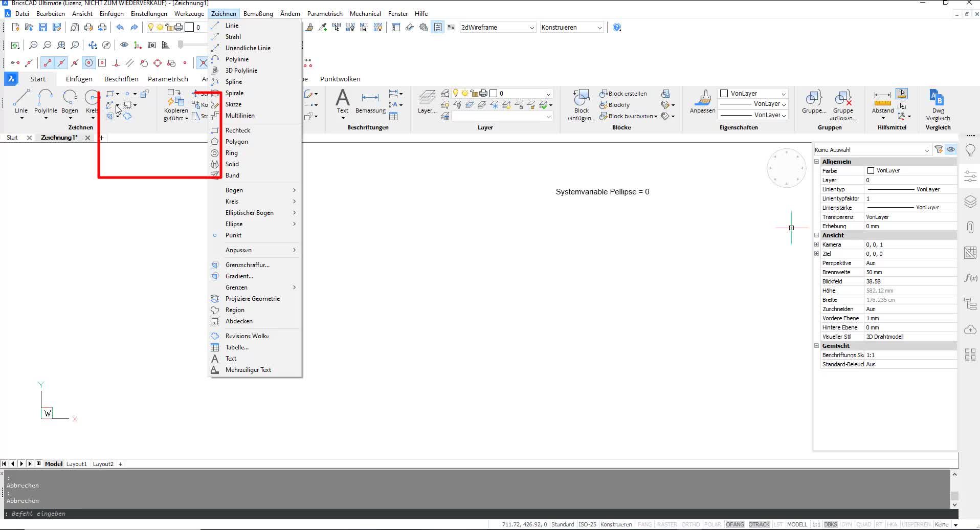
Task: Choose Revisions Wolke from the menu
Action: (x=255, y=336)
